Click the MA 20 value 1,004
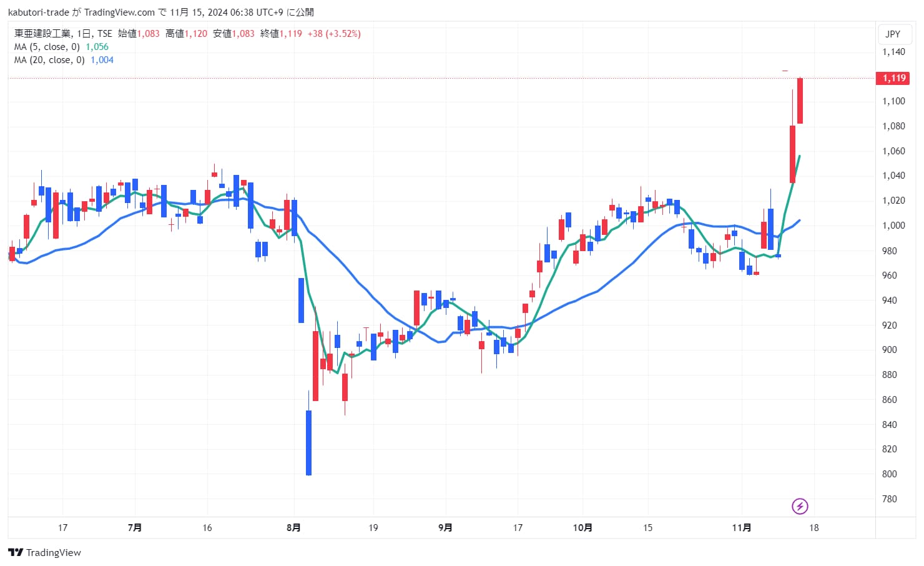Screen dimensions: 924x566 tap(102, 60)
